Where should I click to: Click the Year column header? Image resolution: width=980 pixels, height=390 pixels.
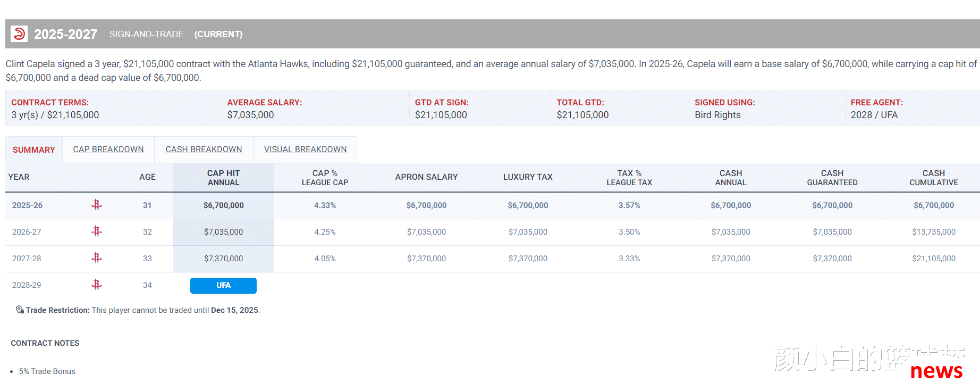[x=19, y=177]
